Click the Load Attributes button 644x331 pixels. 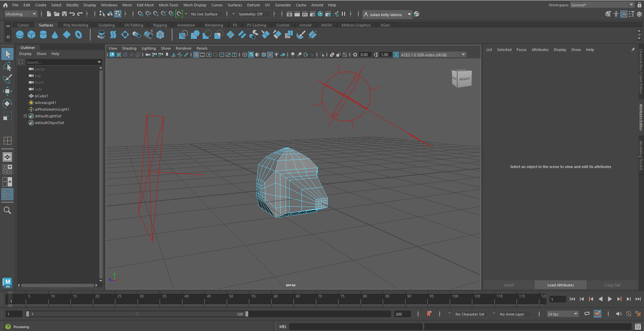560,285
